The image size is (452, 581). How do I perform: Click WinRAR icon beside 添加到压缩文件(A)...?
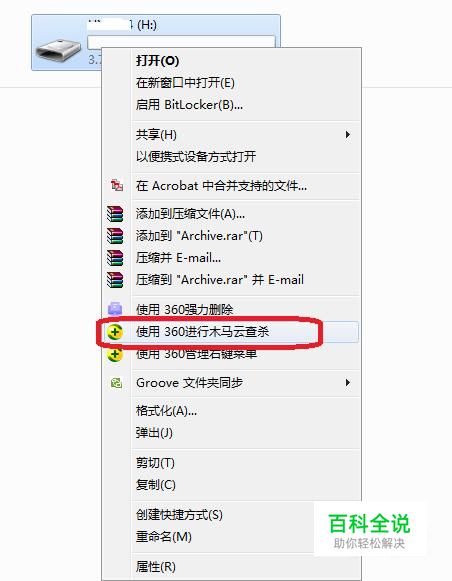click(115, 213)
